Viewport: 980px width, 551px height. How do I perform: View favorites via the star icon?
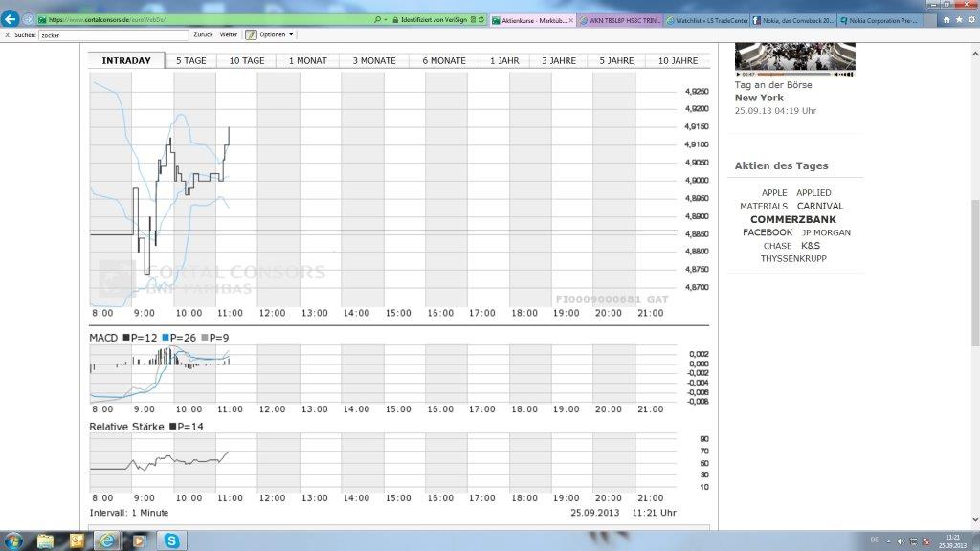pyautogui.click(x=959, y=19)
